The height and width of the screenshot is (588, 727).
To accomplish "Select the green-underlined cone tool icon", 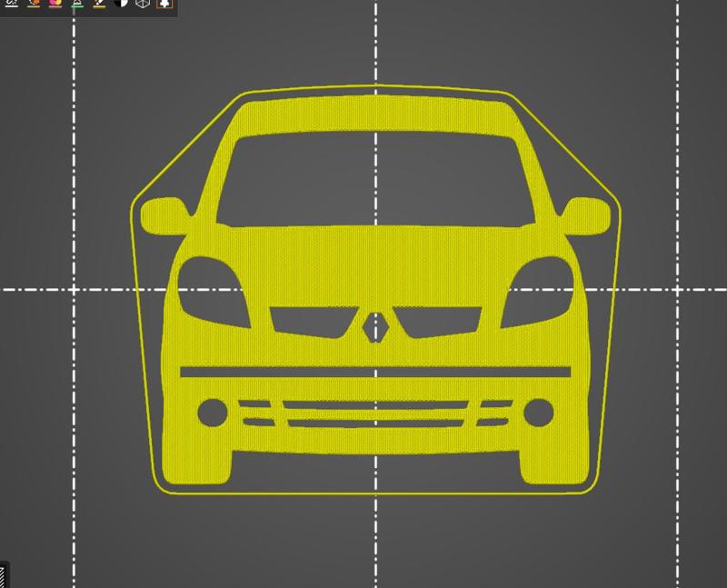I will tap(77, 3).
